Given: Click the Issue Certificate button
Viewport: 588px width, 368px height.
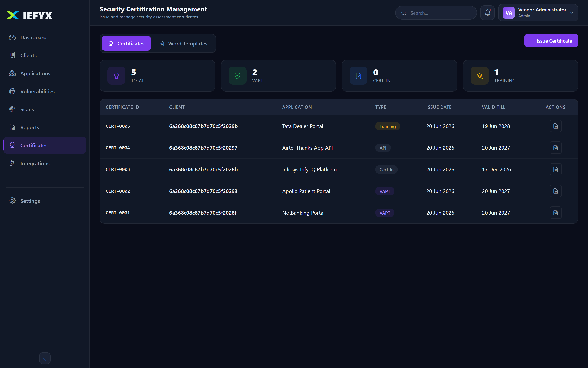Looking at the screenshot, I should pos(551,41).
